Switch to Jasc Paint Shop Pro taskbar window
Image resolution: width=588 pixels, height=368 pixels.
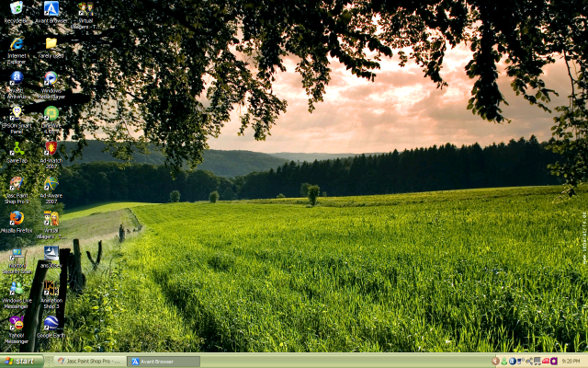tap(89, 362)
